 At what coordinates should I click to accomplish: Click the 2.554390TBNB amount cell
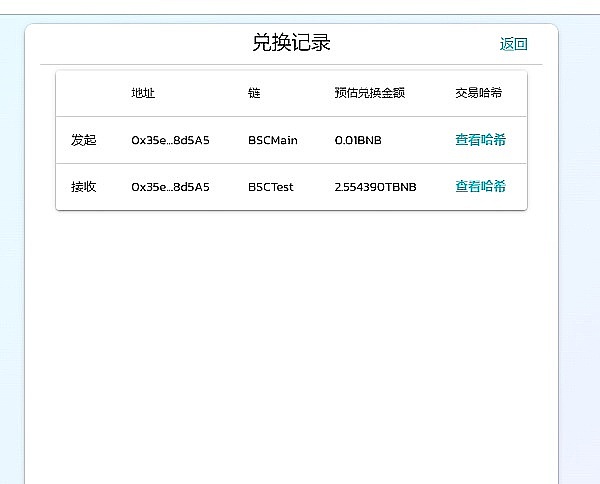click(375, 187)
